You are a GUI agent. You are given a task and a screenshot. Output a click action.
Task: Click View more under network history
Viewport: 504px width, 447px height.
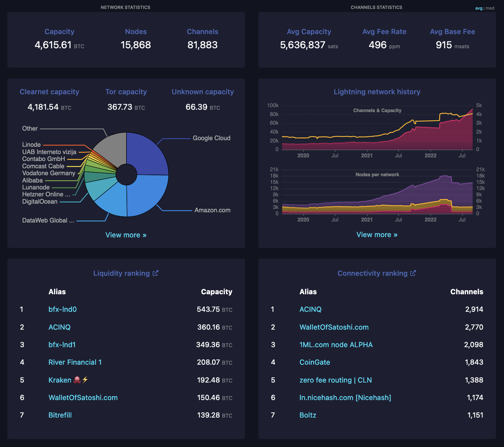coord(377,235)
